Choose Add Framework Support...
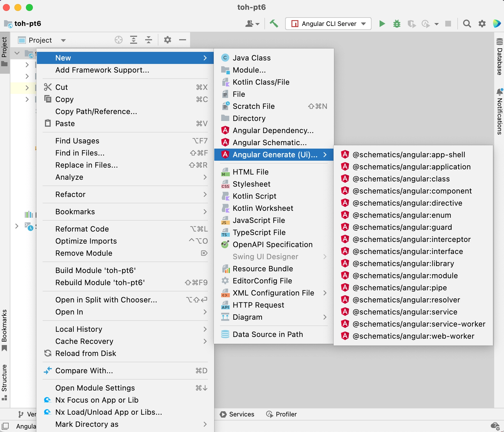Viewport: 504px width, 432px height. (x=126, y=70)
